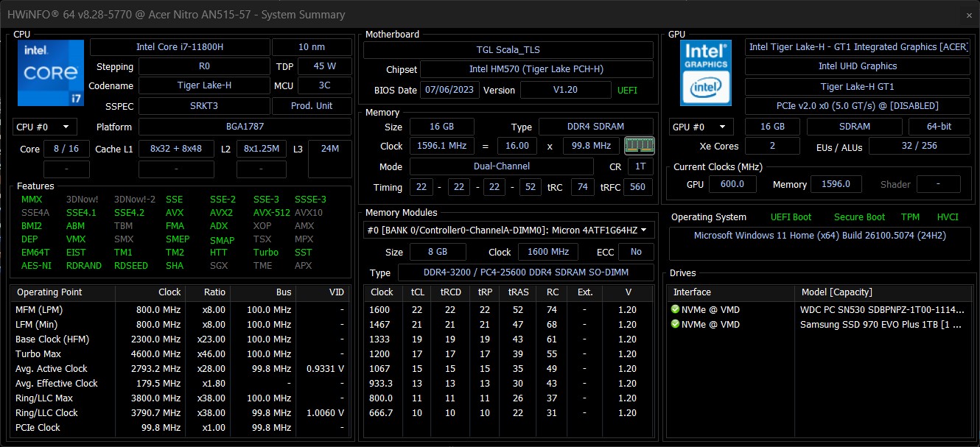Click the Tiger Lake-H GT1 field
This screenshot has height=447, width=980.
(858, 86)
